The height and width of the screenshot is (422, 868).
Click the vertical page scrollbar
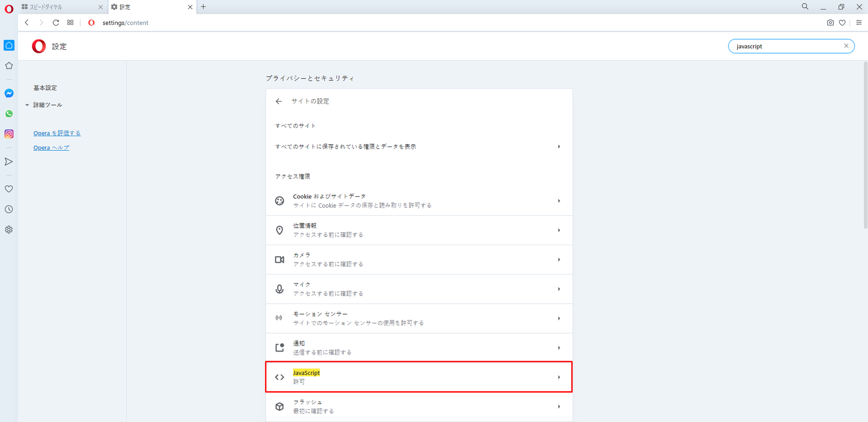pyautogui.click(x=865, y=146)
